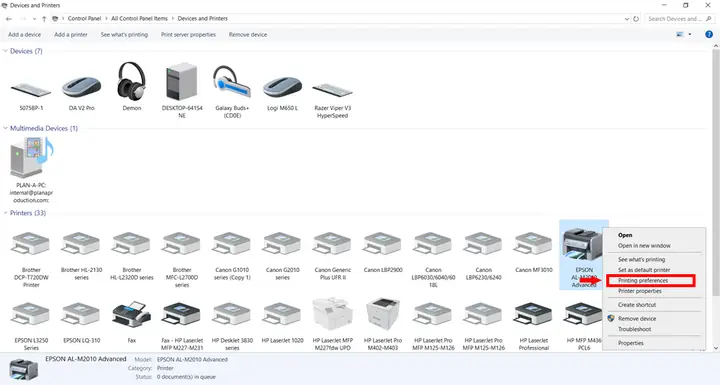Click the refresh button in address bar
This screenshot has height=385, width=720.
pyautogui.click(x=636, y=19)
